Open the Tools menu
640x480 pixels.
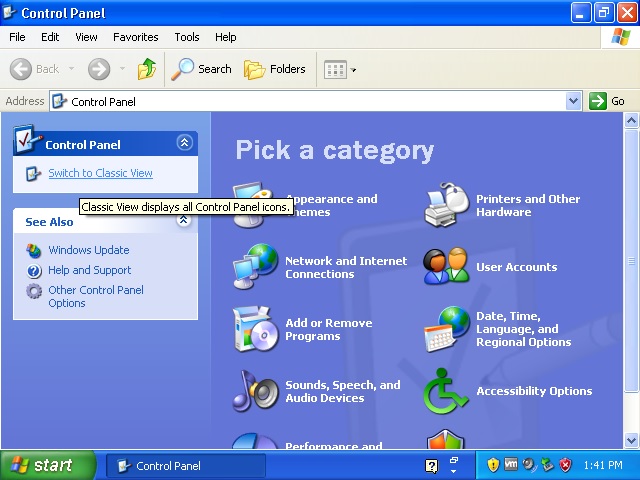coord(187,37)
